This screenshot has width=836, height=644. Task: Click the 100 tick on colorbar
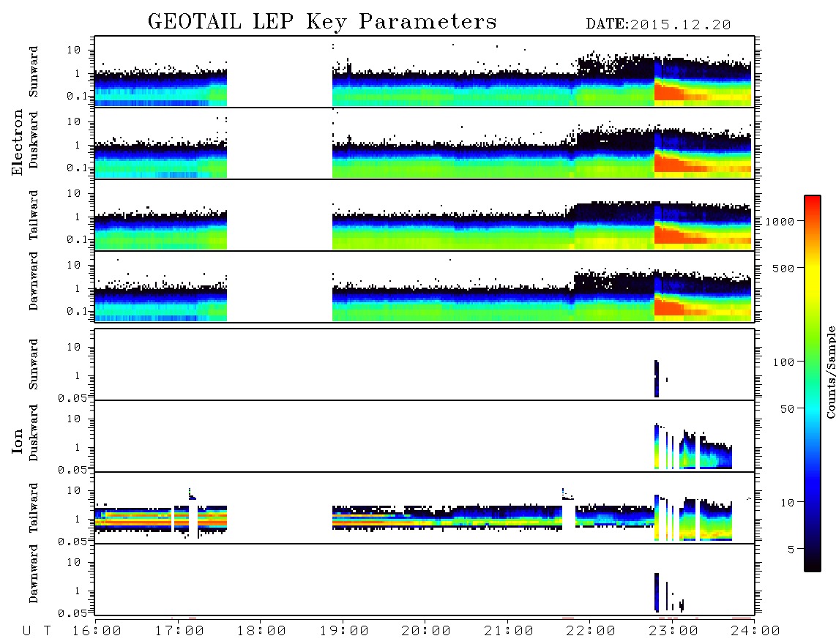[x=783, y=362]
